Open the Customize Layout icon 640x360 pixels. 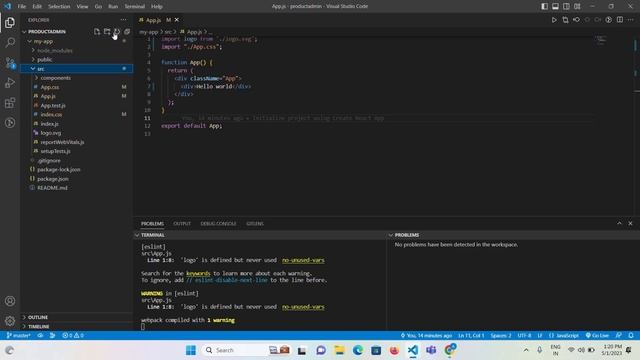577,6
